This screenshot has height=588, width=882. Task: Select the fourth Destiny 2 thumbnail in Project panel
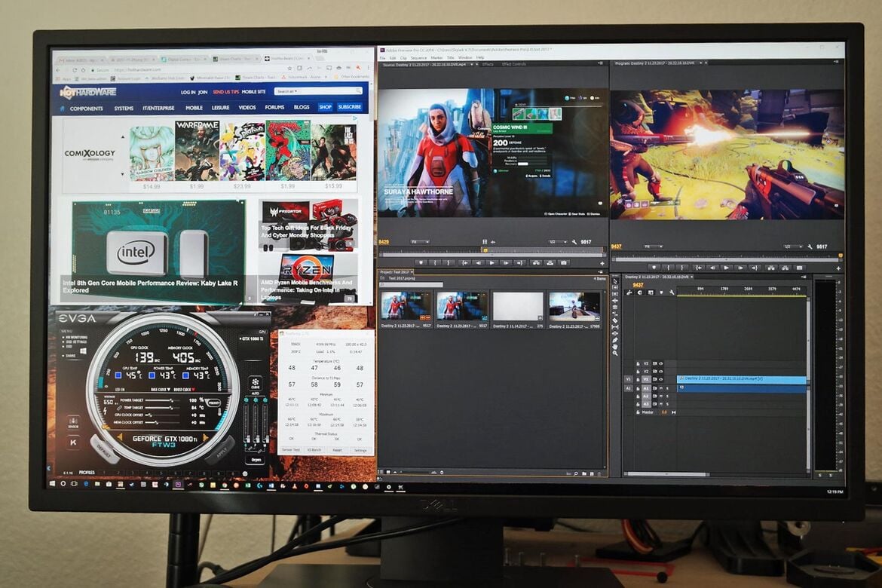tap(574, 307)
